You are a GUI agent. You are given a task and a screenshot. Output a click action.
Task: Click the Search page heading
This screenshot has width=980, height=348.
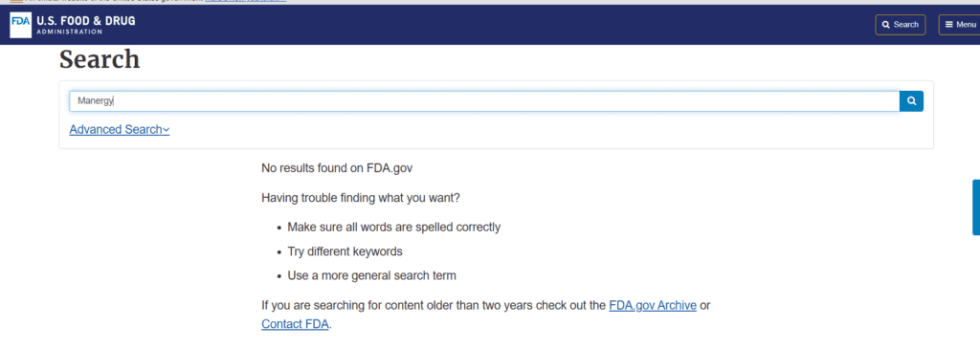(100, 59)
